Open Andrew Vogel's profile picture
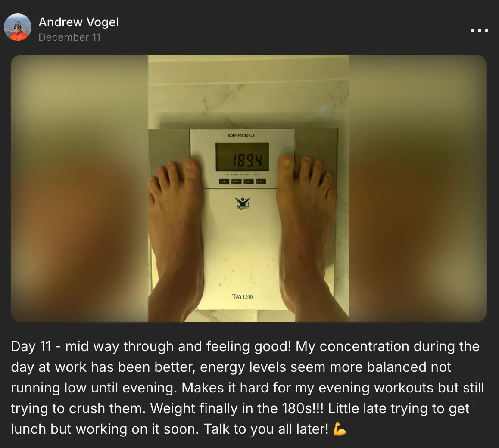Image resolution: width=499 pixels, height=448 pixels. coord(18,27)
